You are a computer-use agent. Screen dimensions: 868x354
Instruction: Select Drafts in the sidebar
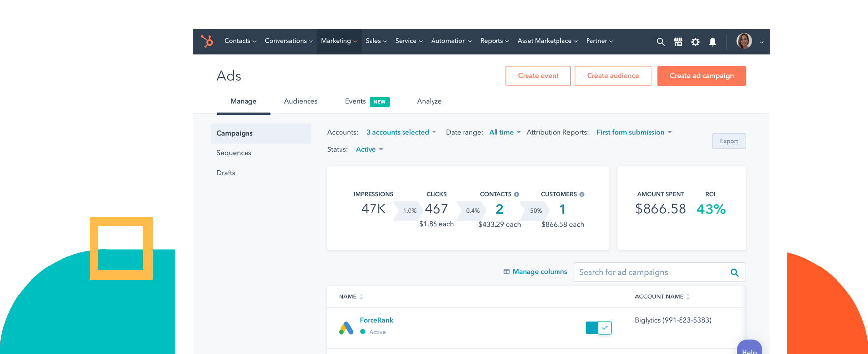(x=226, y=173)
